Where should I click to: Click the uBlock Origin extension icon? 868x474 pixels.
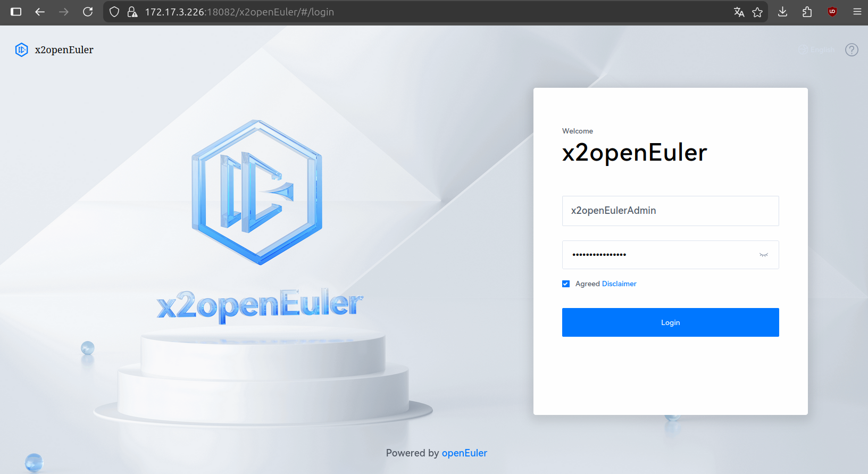[832, 12]
